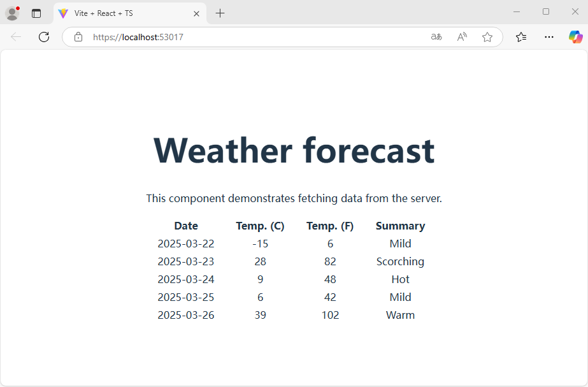Click the component description paragraph
The width and height of the screenshot is (588, 387).
294,198
